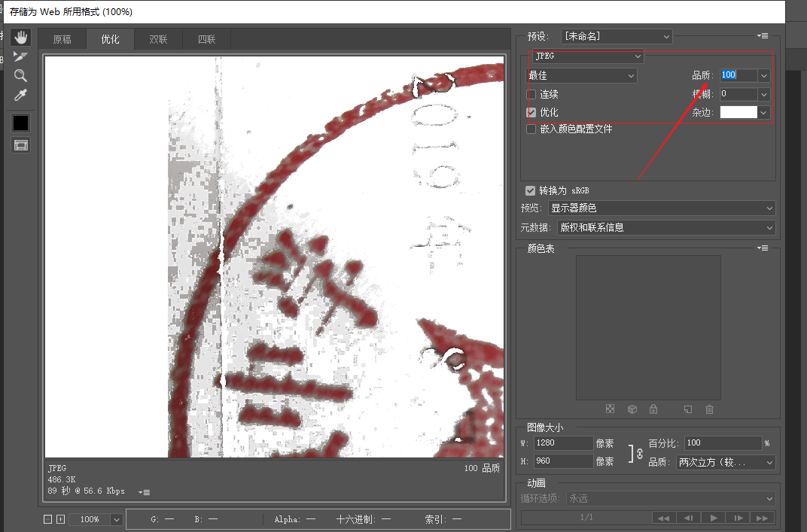Switch to the 四联 tab

pos(207,40)
